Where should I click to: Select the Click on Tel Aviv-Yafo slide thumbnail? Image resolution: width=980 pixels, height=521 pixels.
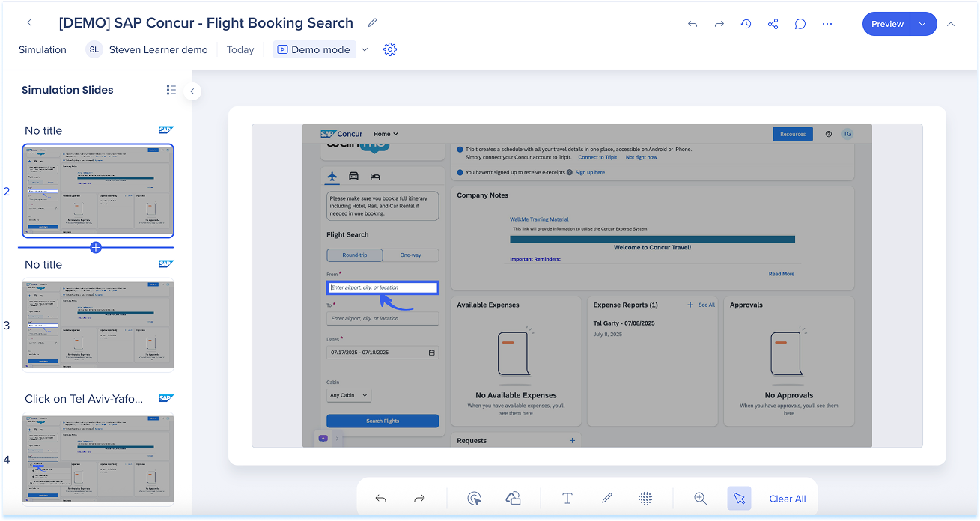[98, 458]
